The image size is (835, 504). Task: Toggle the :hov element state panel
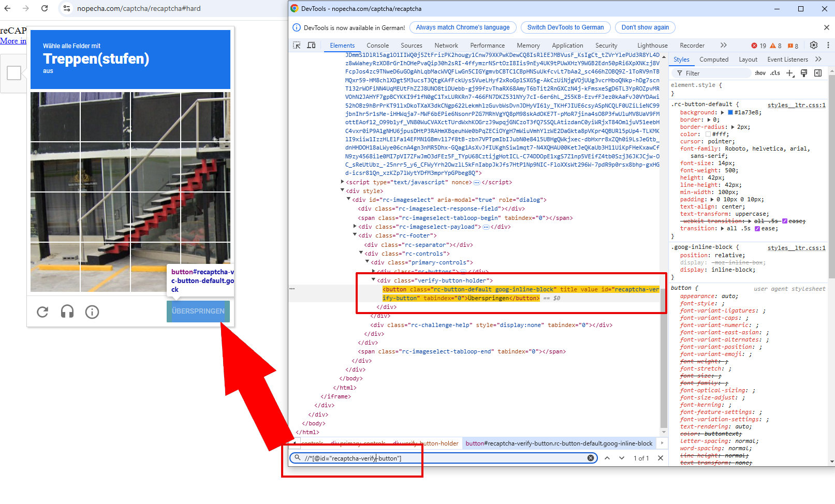(760, 73)
